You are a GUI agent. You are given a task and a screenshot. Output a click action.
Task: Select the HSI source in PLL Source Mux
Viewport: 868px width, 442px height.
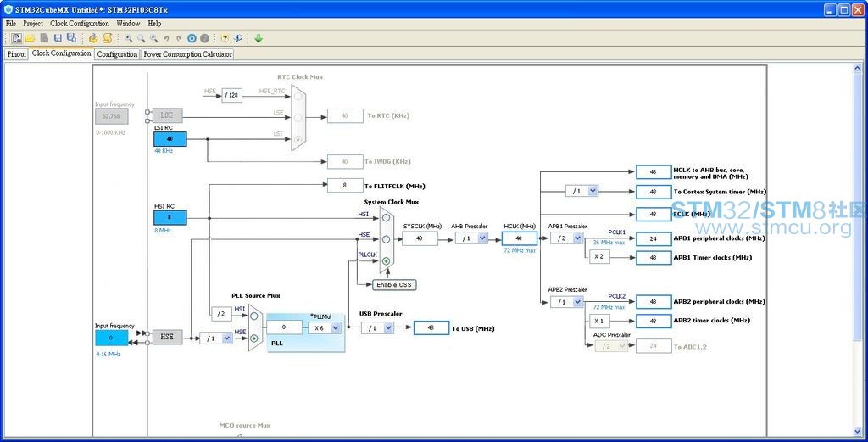254,316
